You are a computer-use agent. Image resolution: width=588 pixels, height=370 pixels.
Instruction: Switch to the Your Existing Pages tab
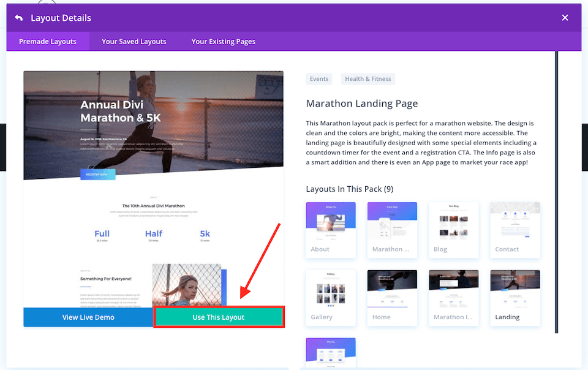[223, 41]
